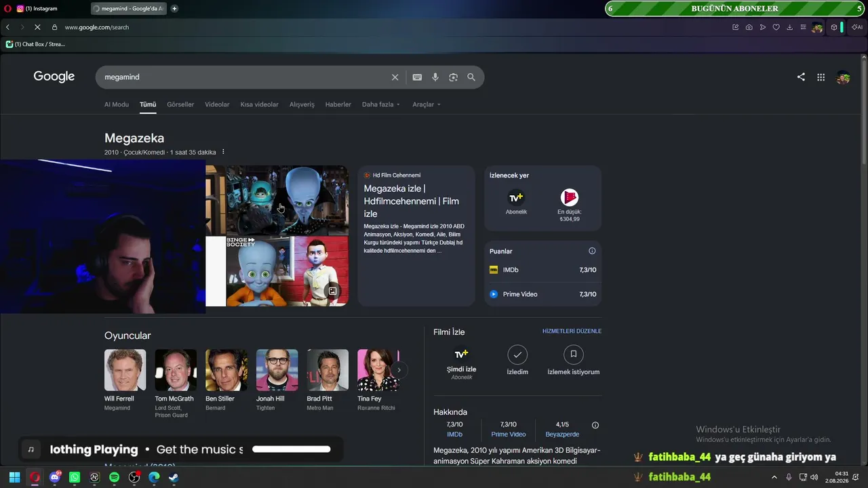Open the on-screen keyboard input tool
This screenshot has width=868, height=488.
pos(417,77)
